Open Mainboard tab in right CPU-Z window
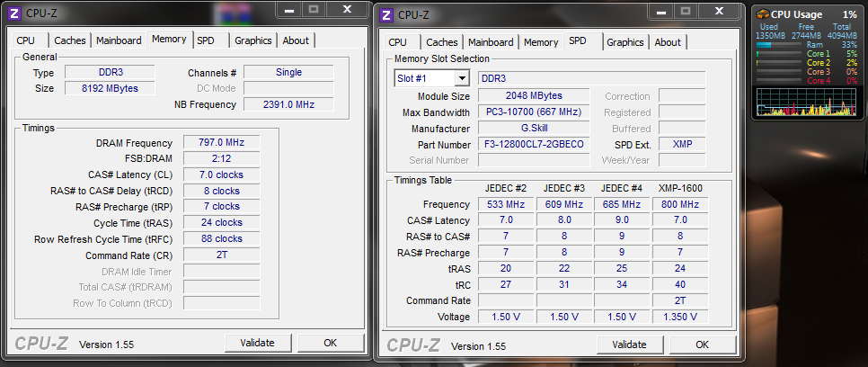The image size is (868, 367). [x=491, y=42]
